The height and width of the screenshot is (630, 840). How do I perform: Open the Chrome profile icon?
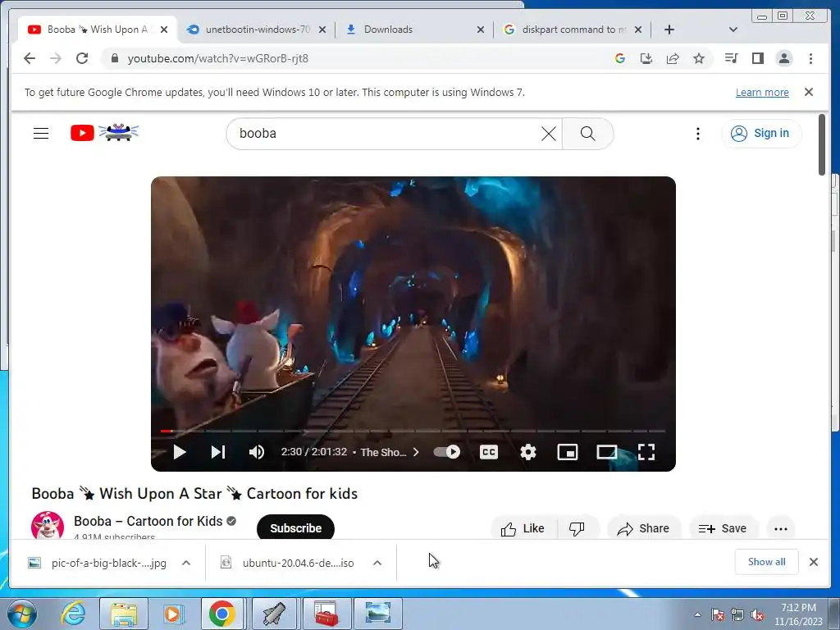click(784, 58)
